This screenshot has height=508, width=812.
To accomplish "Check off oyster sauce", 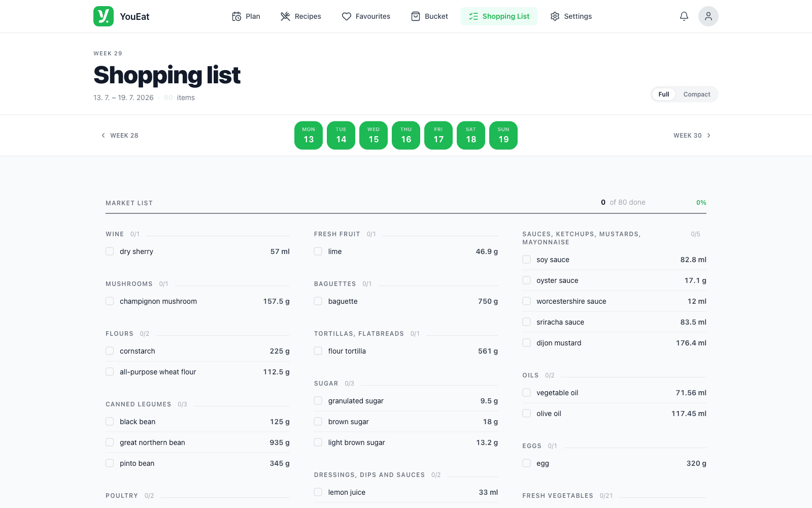I will coord(527,280).
